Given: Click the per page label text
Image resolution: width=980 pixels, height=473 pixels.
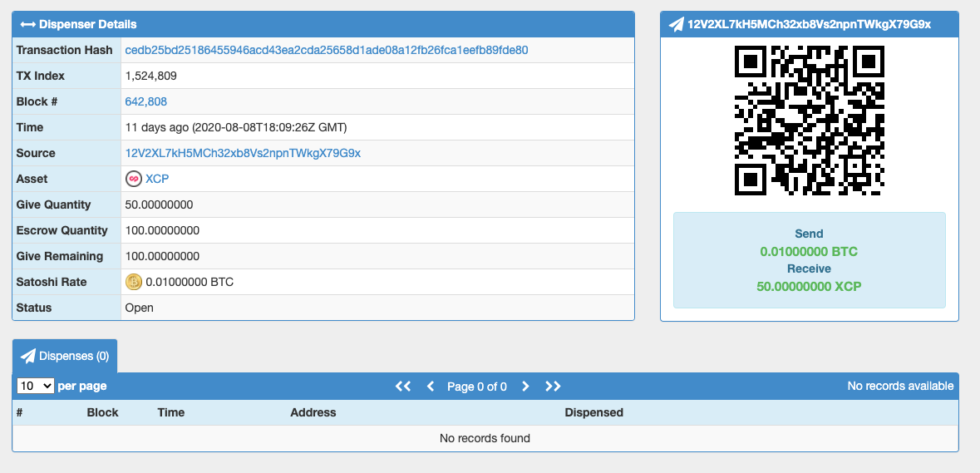Looking at the screenshot, I should [x=82, y=387].
